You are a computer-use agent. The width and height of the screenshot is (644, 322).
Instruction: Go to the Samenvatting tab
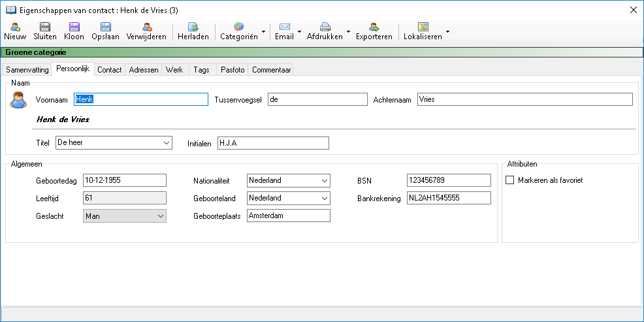27,70
